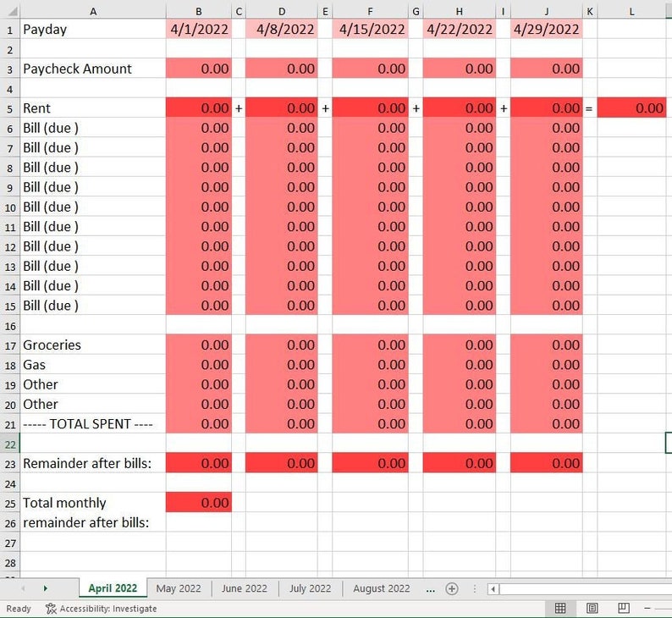Open the June 2022 sheet tab
Screen dimensions: 672x618
point(245,588)
